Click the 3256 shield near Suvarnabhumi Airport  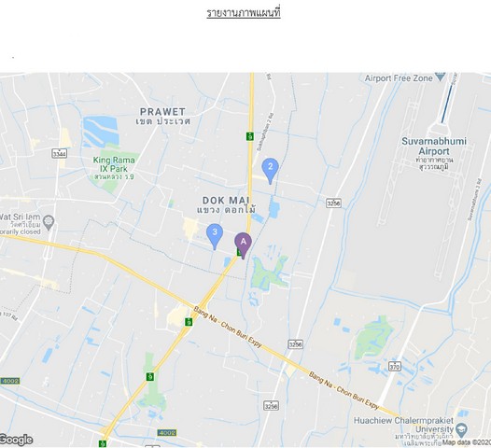tap(333, 203)
